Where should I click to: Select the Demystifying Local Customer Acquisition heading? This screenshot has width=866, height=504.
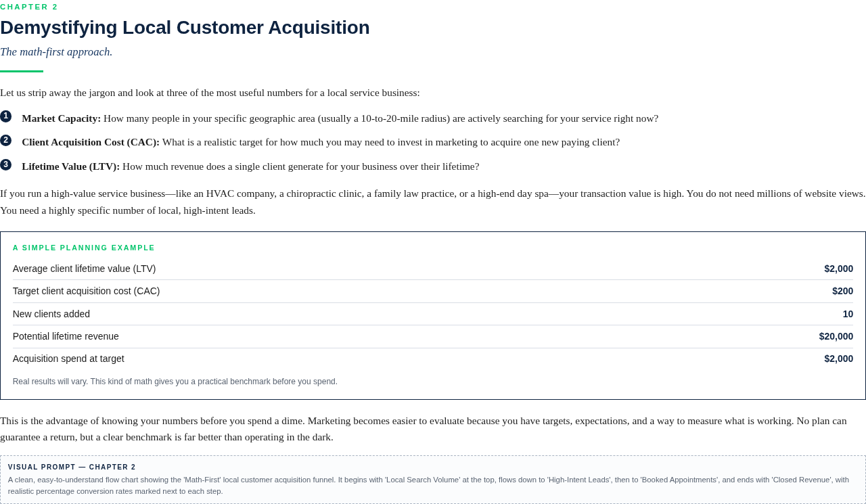tap(185, 28)
